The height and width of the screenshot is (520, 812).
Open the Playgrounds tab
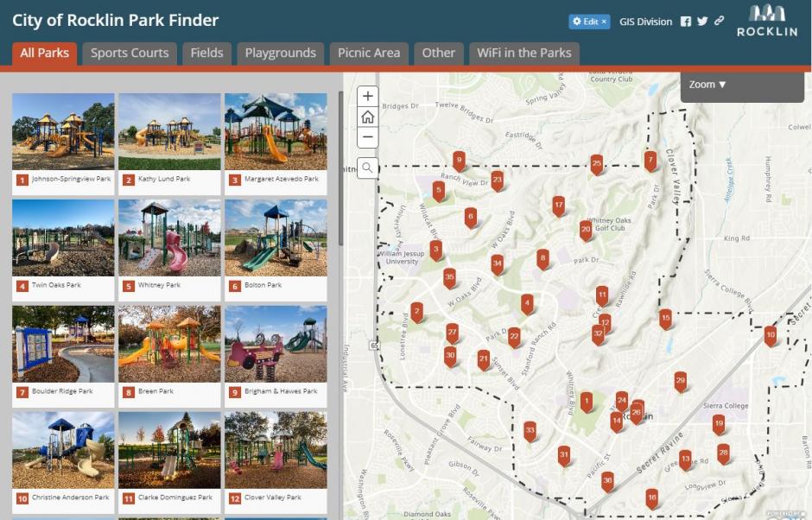point(280,53)
